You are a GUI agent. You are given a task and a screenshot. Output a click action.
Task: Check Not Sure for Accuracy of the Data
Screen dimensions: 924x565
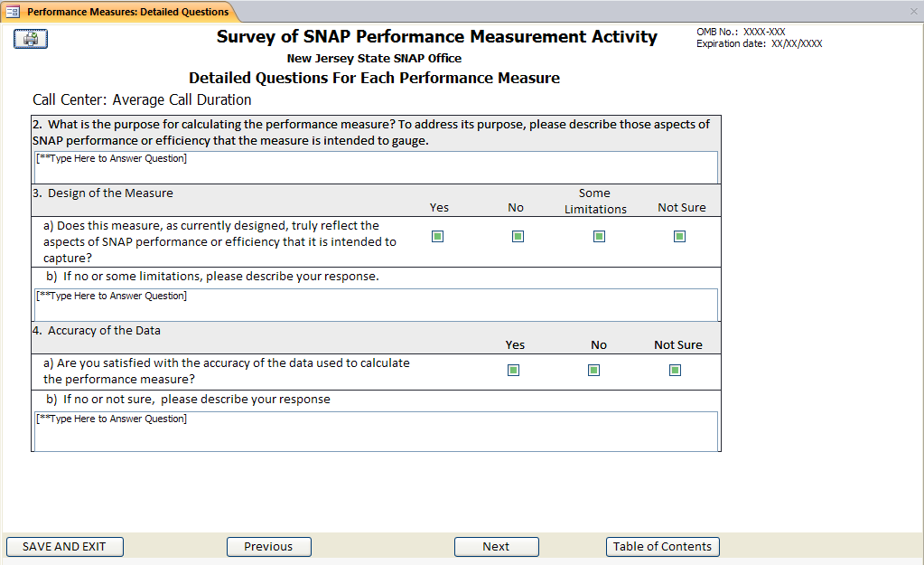click(x=675, y=370)
